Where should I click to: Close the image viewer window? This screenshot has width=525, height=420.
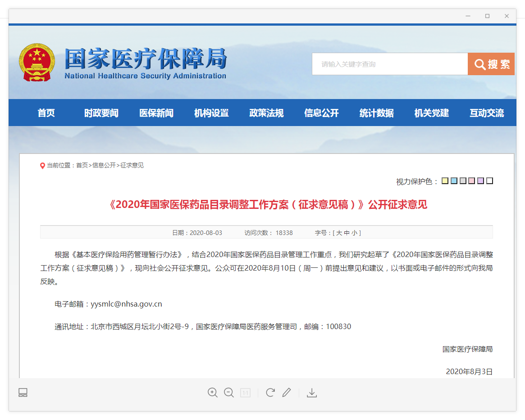507,16
